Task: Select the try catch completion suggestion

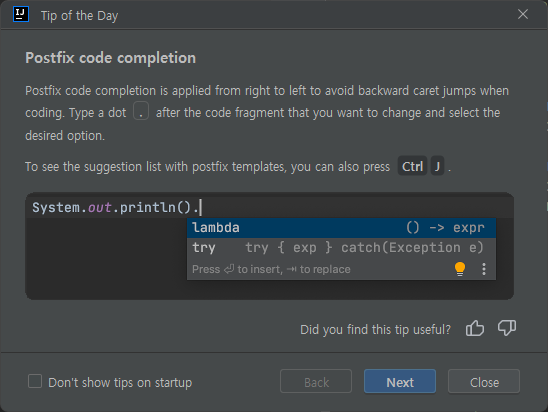Action: tap(341, 248)
